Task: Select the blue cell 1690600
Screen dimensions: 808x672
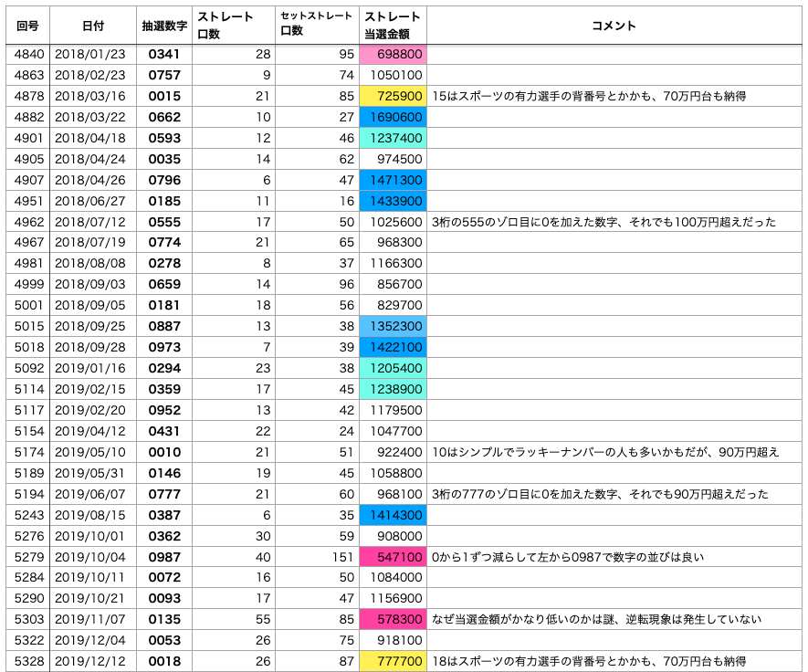Action: pos(393,118)
